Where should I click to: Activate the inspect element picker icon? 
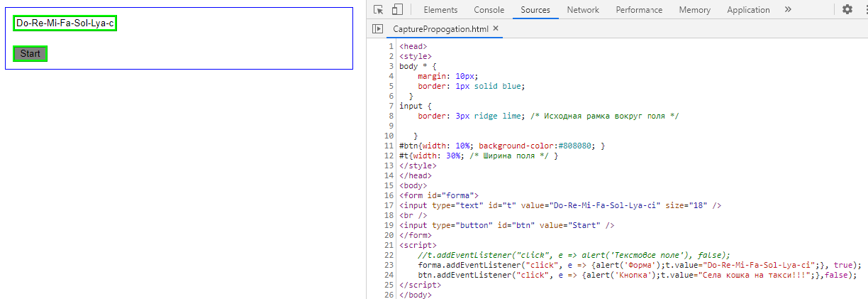[379, 10]
